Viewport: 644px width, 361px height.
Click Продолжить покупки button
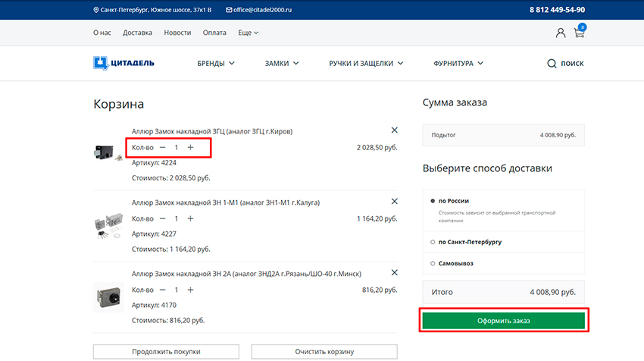click(x=166, y=352)
